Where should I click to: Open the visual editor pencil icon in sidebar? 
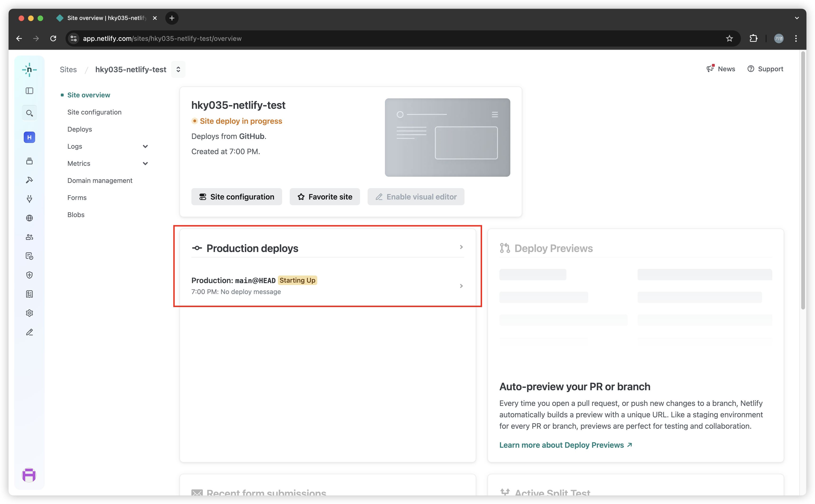click(x=29, y=332)
